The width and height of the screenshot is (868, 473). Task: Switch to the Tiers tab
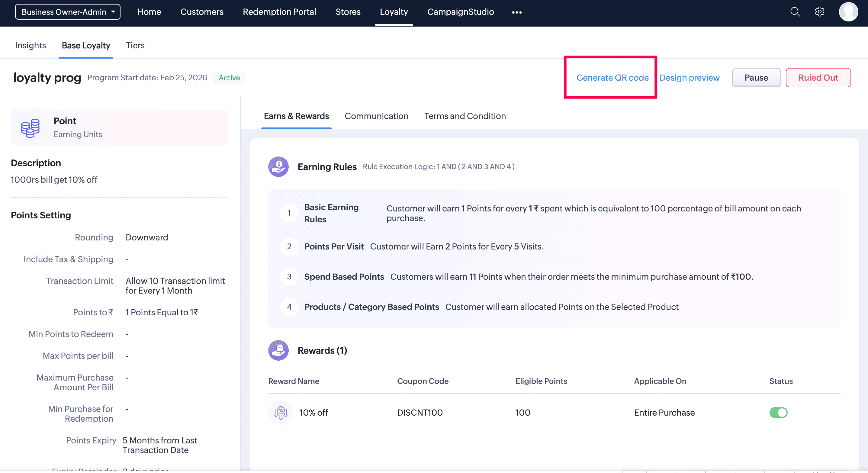135,45
